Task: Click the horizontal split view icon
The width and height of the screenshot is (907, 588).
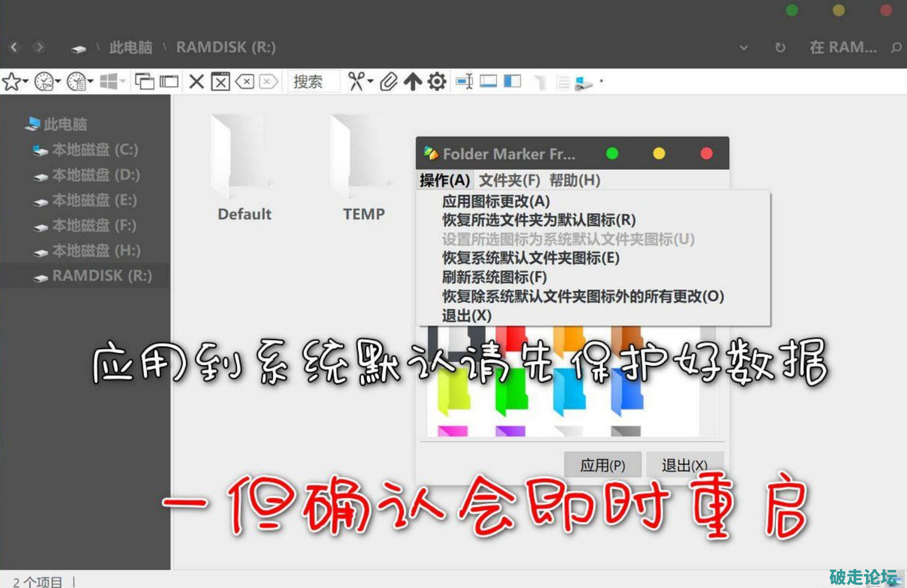Action: 488,82
